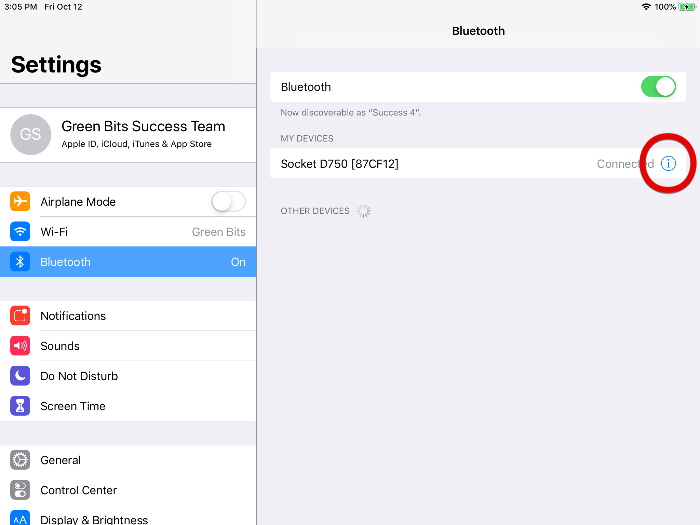Viewport: 700px width, 525px height.
Task: Tap the Display & Brightness AA icon
Action: coord(20,518)
